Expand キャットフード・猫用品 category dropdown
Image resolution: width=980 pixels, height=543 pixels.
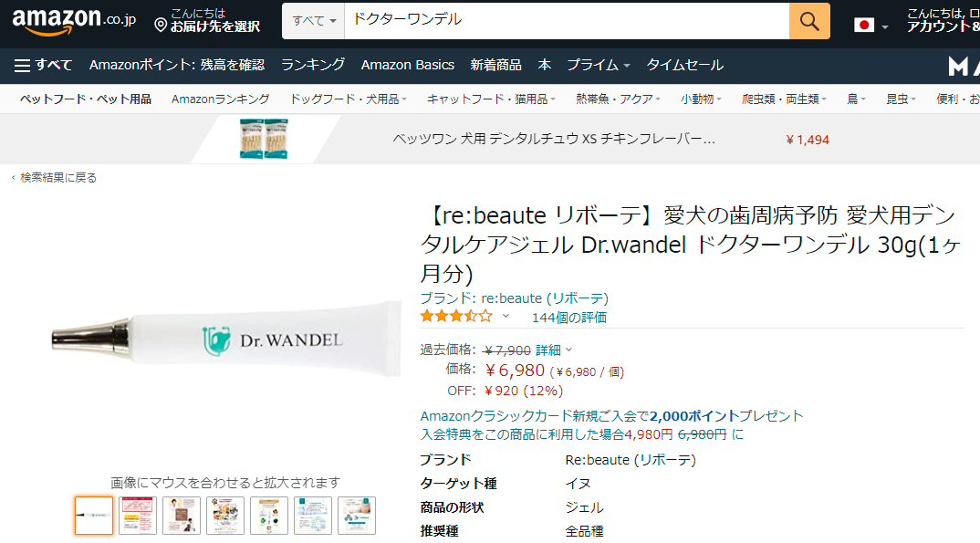491,99
